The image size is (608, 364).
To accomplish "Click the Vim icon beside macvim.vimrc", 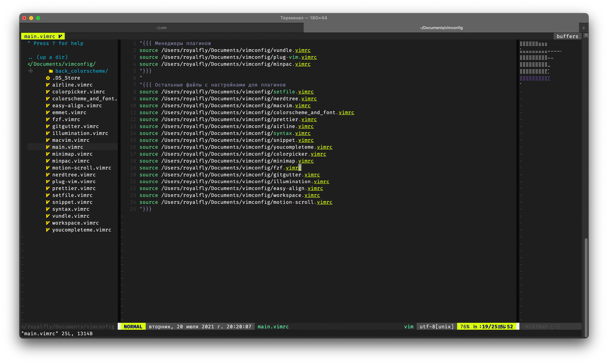I will (x=48, y=140).
